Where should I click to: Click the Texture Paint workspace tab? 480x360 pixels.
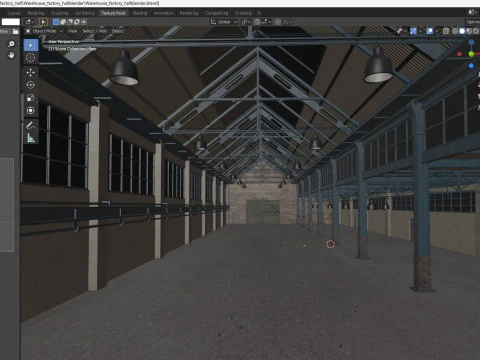113,13
